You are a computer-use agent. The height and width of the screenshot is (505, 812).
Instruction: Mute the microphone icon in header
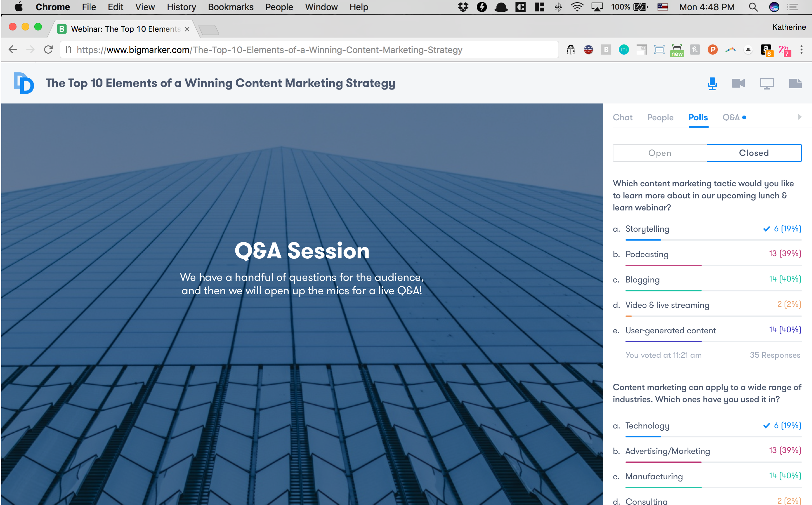point(712,83)
